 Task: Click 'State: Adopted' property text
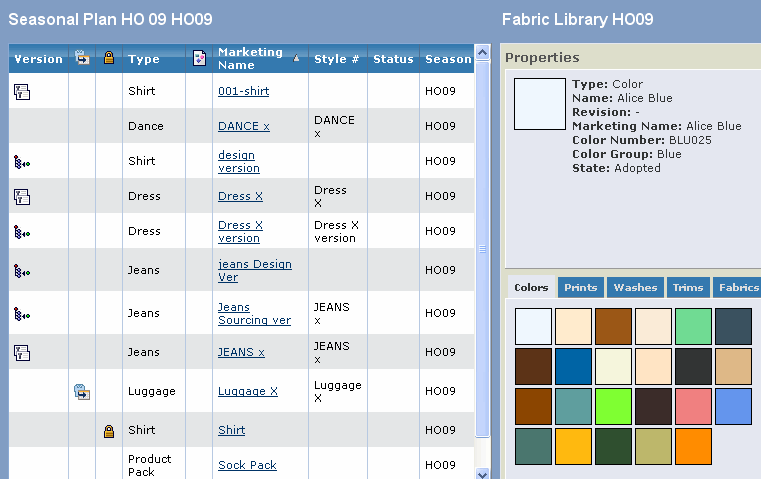point(616,168)
